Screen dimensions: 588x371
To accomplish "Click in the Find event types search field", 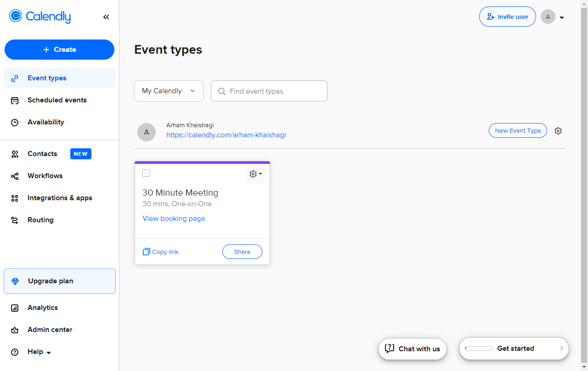I will point(269,91).
